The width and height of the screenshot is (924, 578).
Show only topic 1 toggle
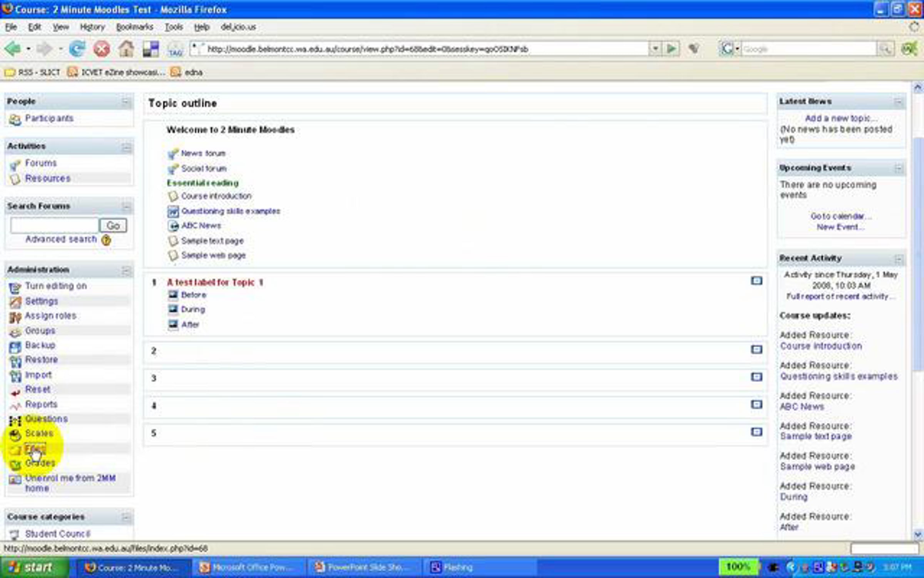tap(757, 281)
